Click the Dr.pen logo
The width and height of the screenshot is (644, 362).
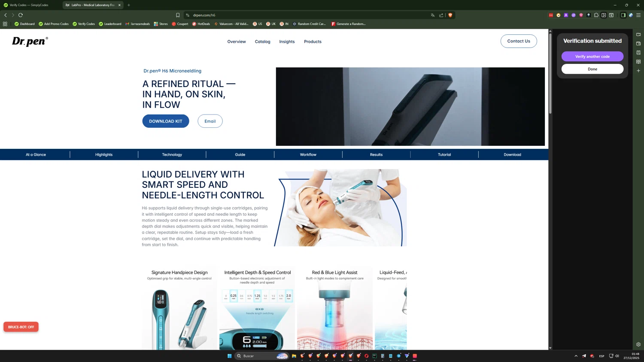click(30, 41)
